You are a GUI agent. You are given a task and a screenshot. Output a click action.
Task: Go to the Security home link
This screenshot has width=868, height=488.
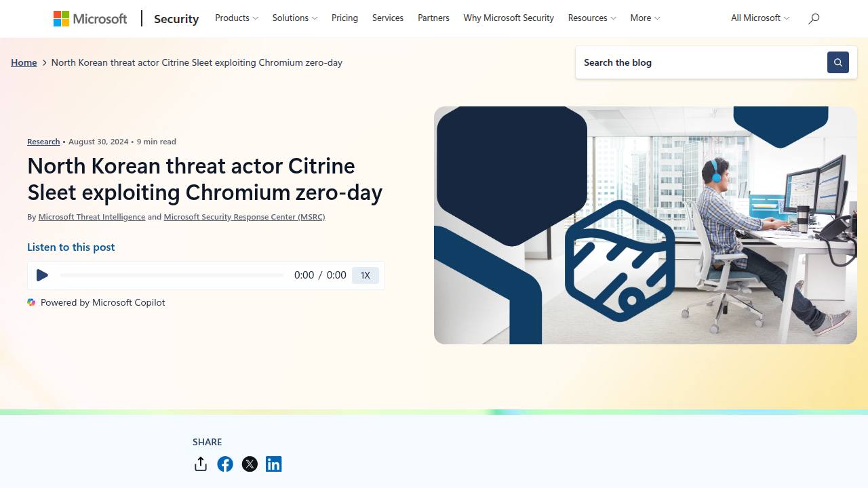[x=176, y=19]
